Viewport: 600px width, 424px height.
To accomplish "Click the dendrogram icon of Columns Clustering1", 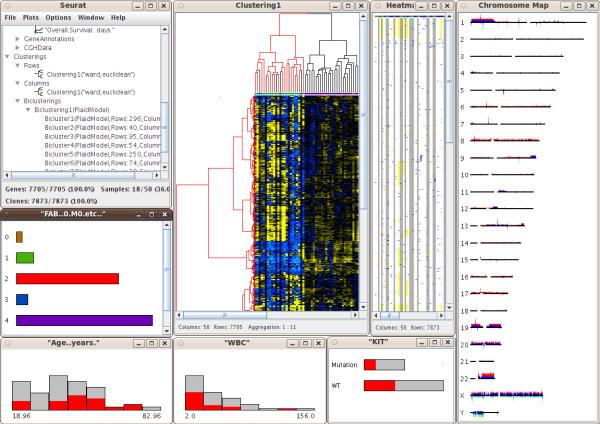I will pyautogui.click(x=39, y=92).
